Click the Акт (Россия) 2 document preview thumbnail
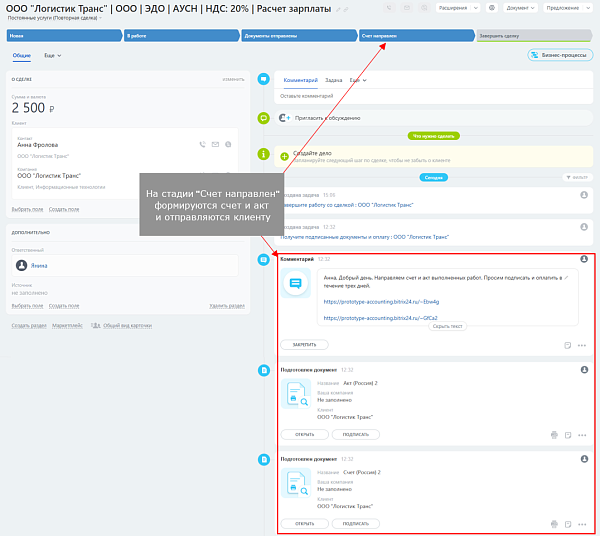The height and width of the screenshot is (536, 600). [x=296, y=394]
